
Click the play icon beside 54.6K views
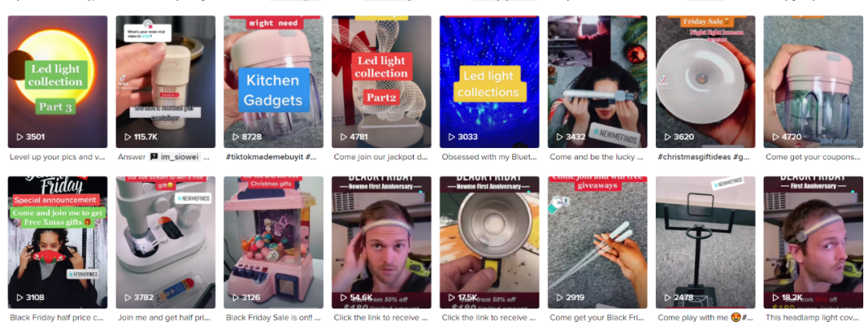(x=344, y=298)
